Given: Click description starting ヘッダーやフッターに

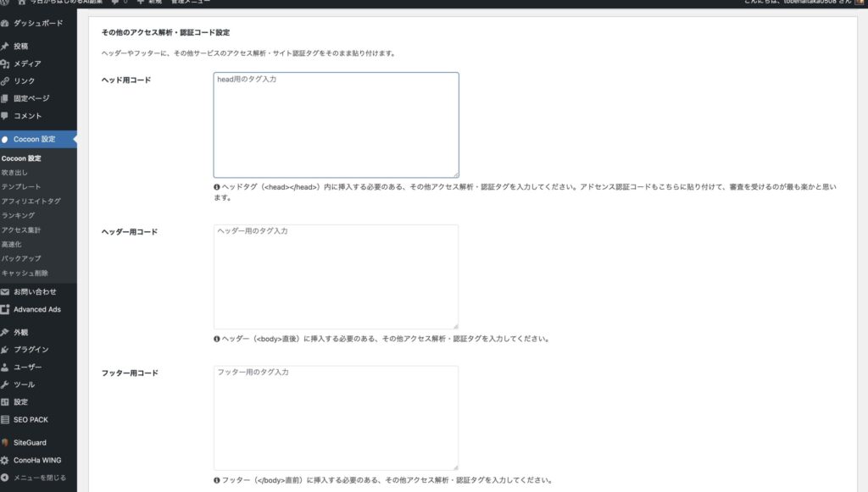Looking at the screenshot, I should tap(248, 53).
